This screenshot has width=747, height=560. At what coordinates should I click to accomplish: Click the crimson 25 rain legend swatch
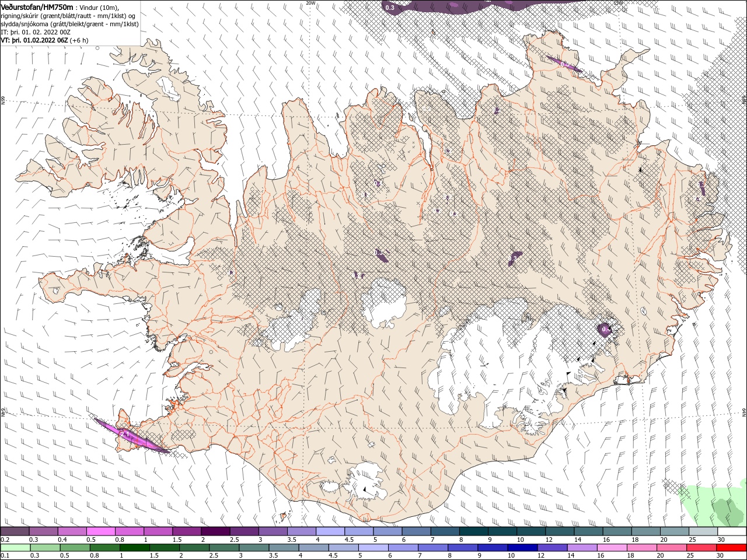pyautogui.click(x=700, y=548)
